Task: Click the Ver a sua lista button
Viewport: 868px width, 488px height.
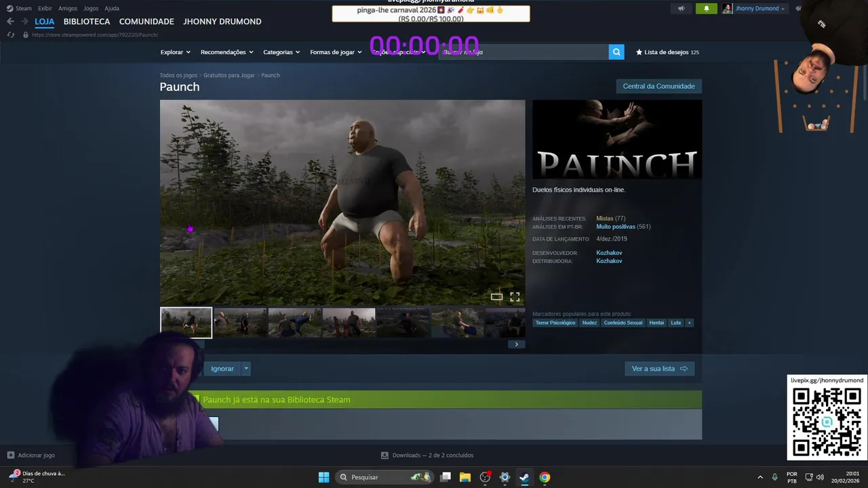Action: tap(659, 369)
